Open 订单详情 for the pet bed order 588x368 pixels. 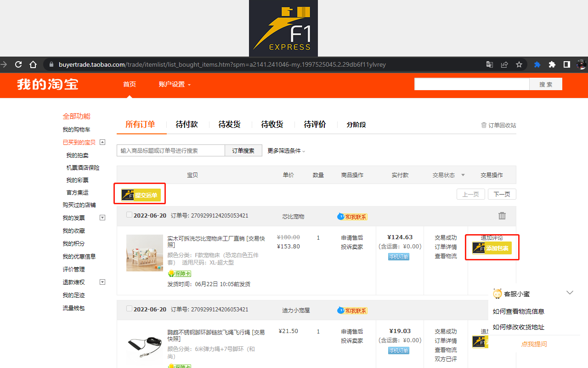[x=446, y=247]
